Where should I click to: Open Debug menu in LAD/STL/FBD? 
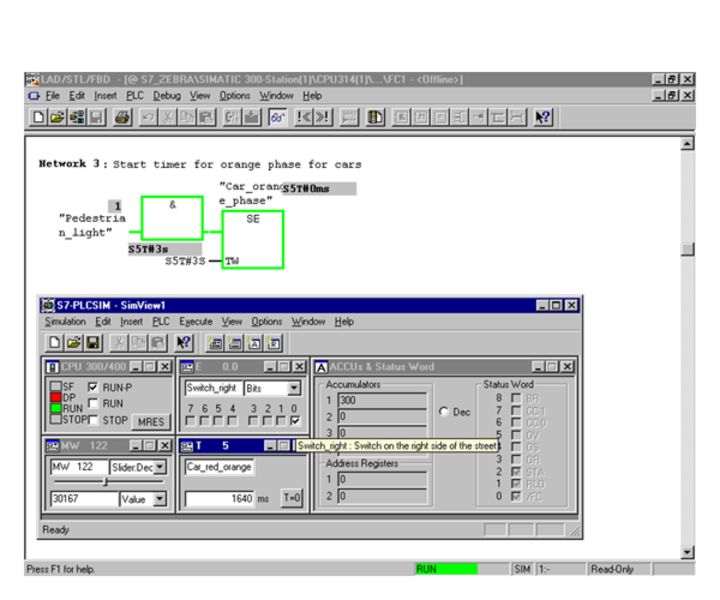(167, 95)
